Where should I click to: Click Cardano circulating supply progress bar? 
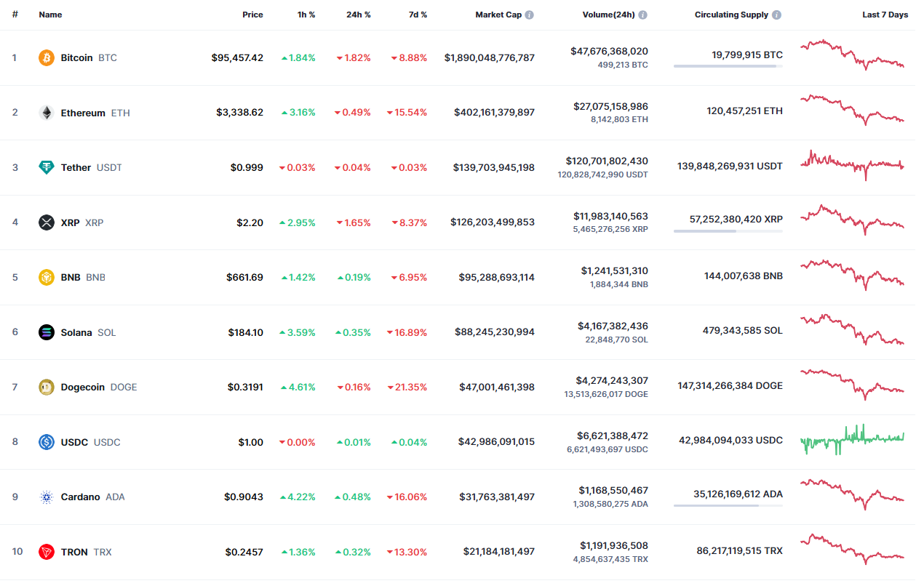tap(728, 505)
